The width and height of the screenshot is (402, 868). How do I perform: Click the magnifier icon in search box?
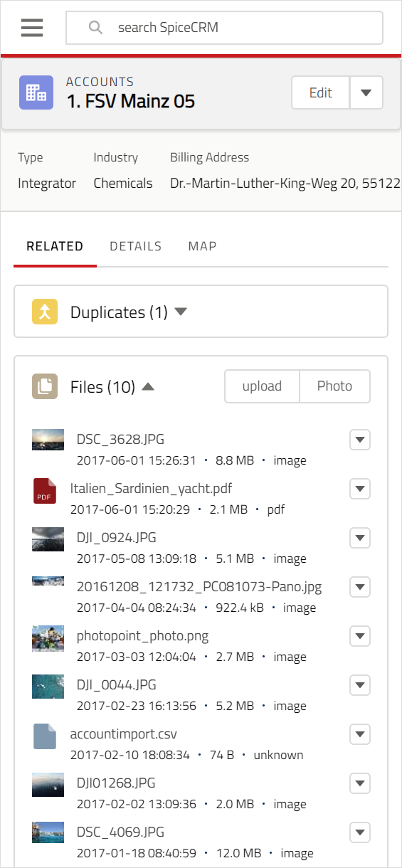[95, 28]
